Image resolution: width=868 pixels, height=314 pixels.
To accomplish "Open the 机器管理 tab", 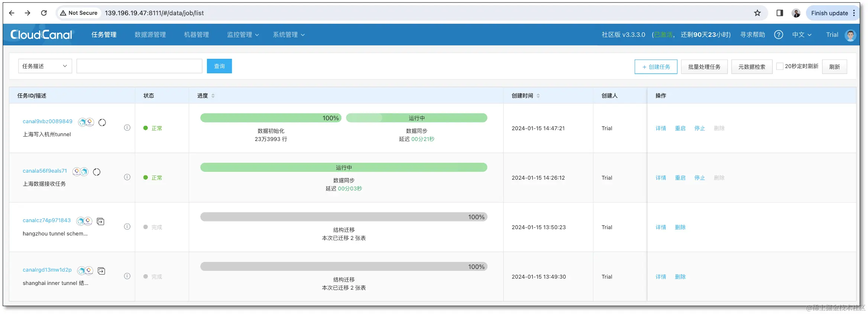I will (x=196, y=35).
